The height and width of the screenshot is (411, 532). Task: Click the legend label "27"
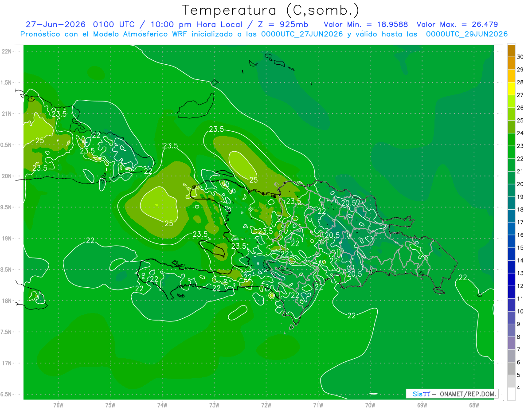pyautogui.click(x=520, y=95)
